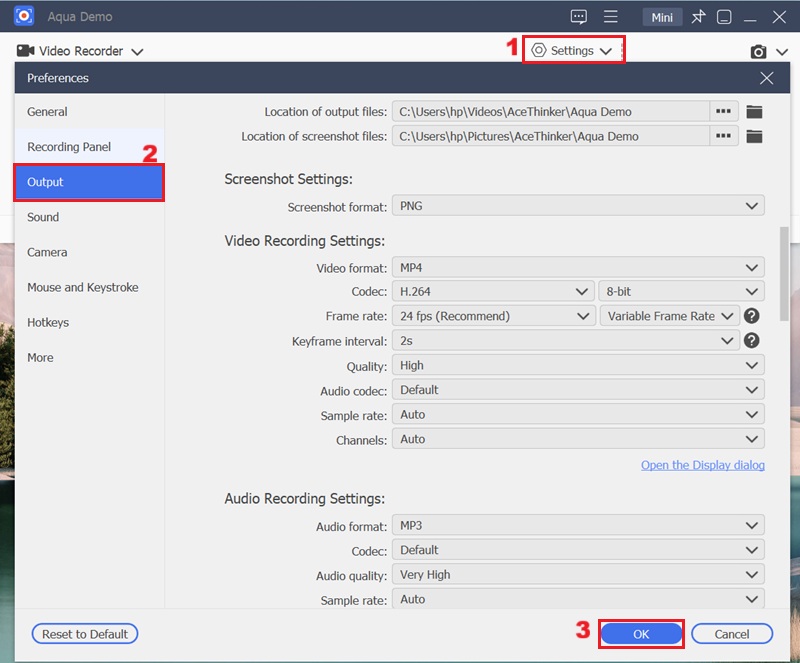The width and height of the screenshot is (800, 663).
Task: Click the Reset to Default button
Action: (84, 633)
